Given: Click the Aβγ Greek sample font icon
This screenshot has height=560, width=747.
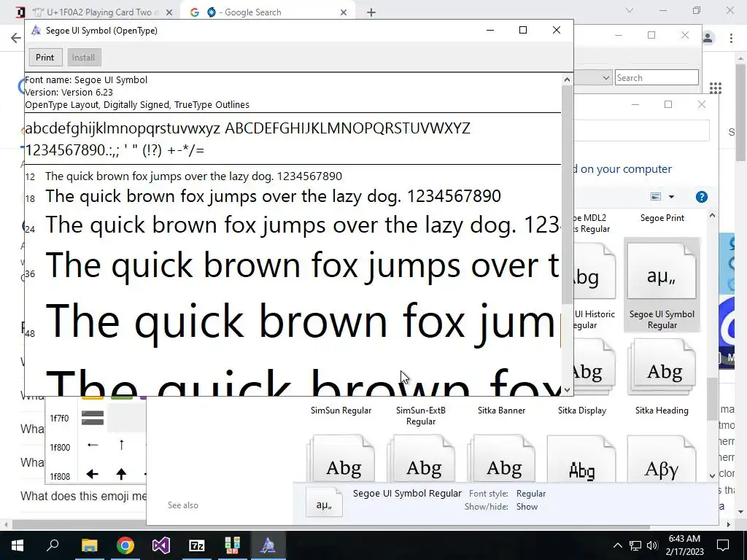Looking at the screenshot, I should point(662,459).
